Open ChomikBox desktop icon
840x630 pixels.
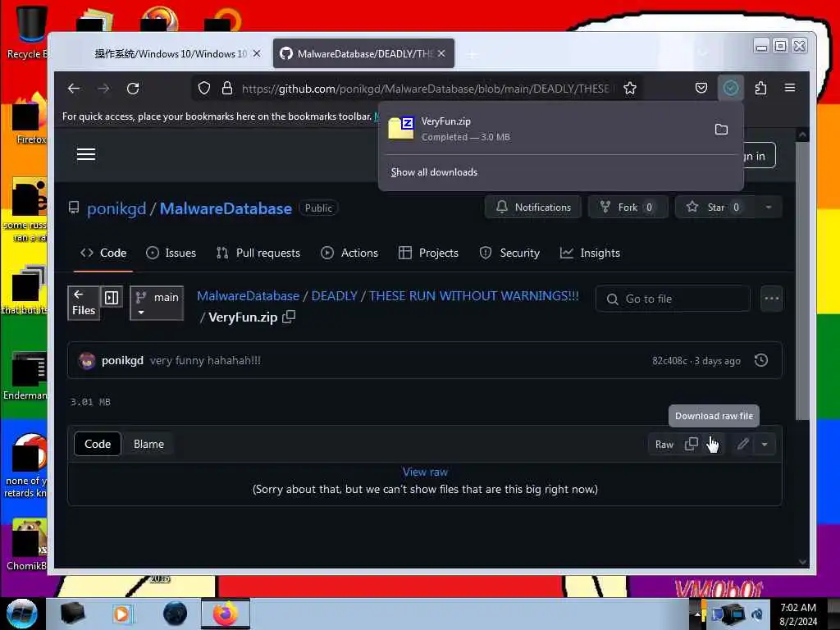point(27,545)
